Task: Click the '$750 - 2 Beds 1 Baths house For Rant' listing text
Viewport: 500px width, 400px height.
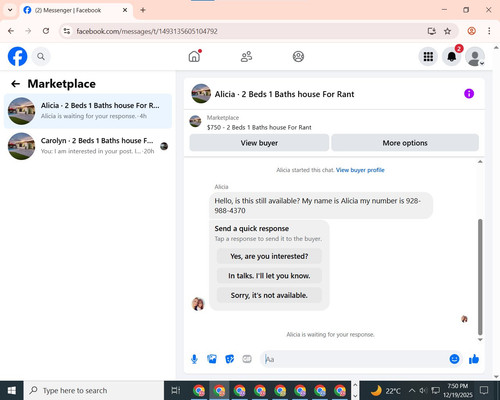Action: (x=259, y=127)
